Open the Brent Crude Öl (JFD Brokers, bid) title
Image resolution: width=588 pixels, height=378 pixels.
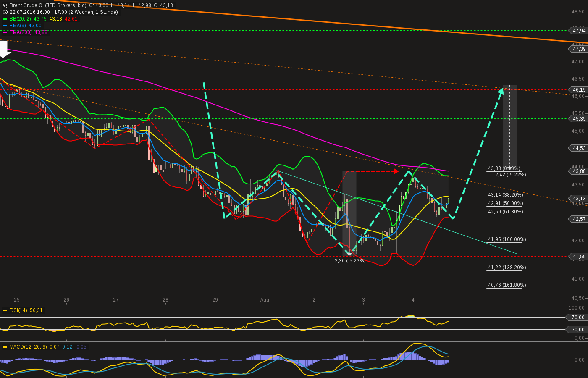(x=48, y=5)
